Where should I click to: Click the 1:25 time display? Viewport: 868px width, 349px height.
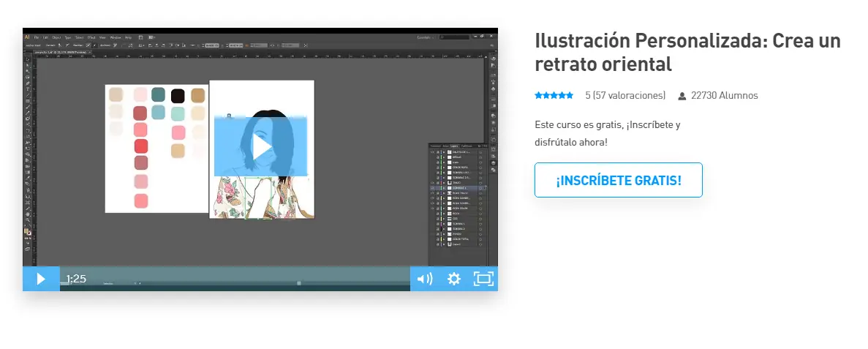pyautogui.click(x=76, y=279)
